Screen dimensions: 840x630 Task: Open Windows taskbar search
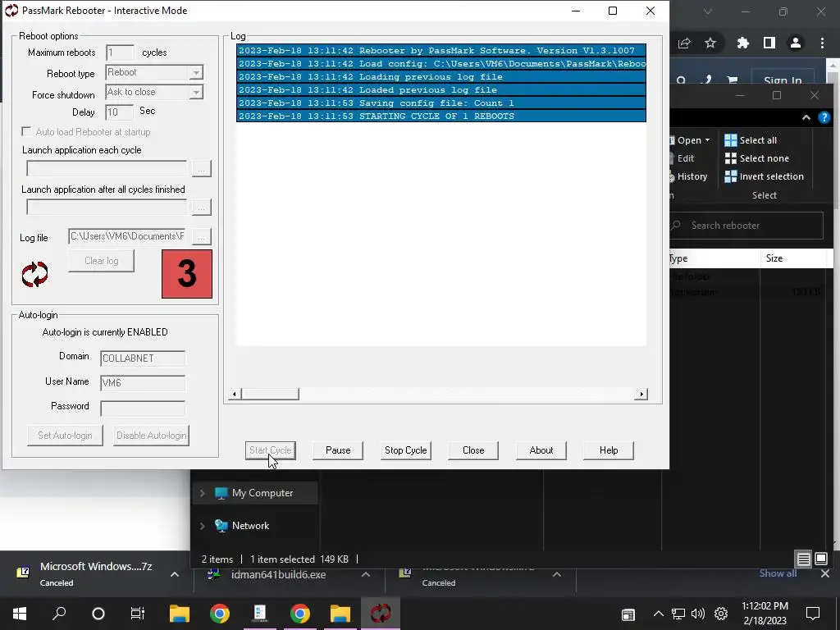(59, 614)
